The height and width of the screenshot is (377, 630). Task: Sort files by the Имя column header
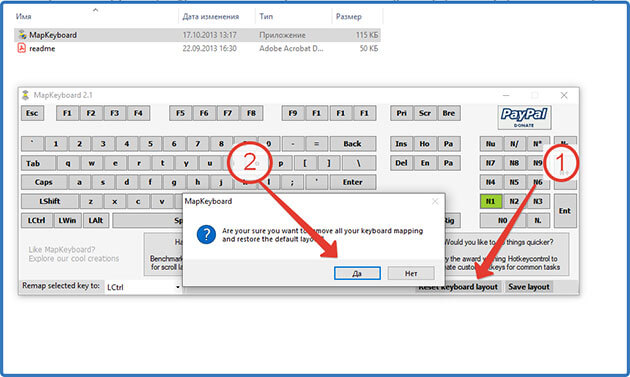(x=23, y=16)
